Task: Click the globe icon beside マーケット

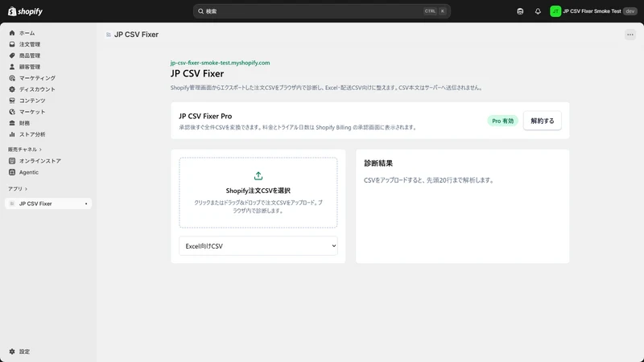Action: tap(12, 112)
